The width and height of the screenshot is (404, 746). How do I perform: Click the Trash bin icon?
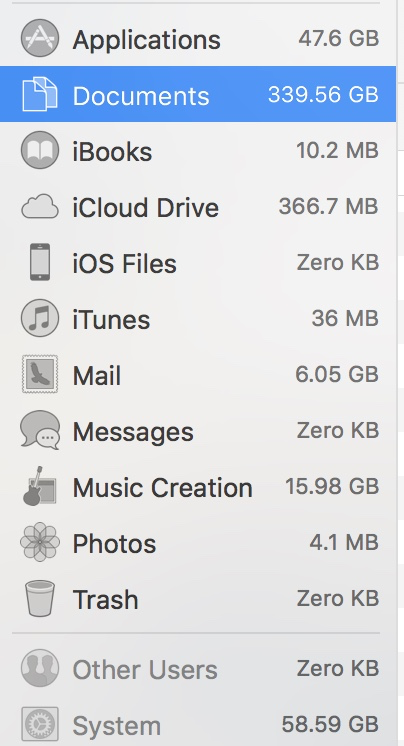(40, 599)
